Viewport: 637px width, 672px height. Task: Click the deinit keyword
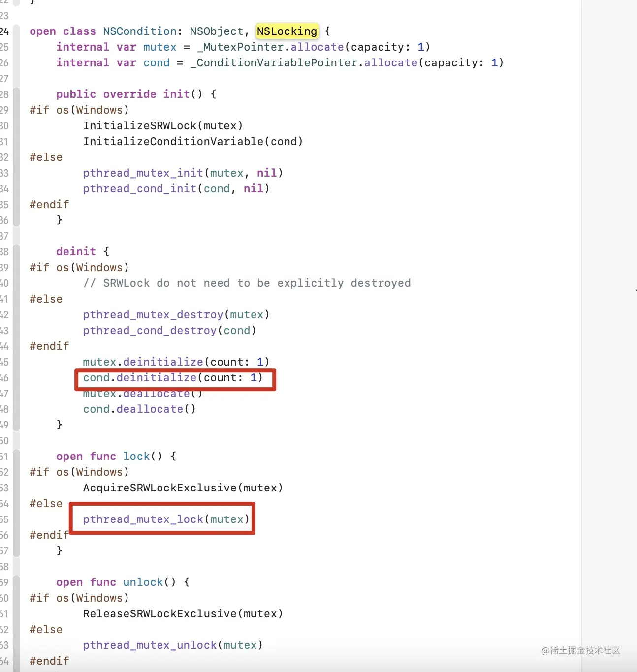[x=76, y=251]
